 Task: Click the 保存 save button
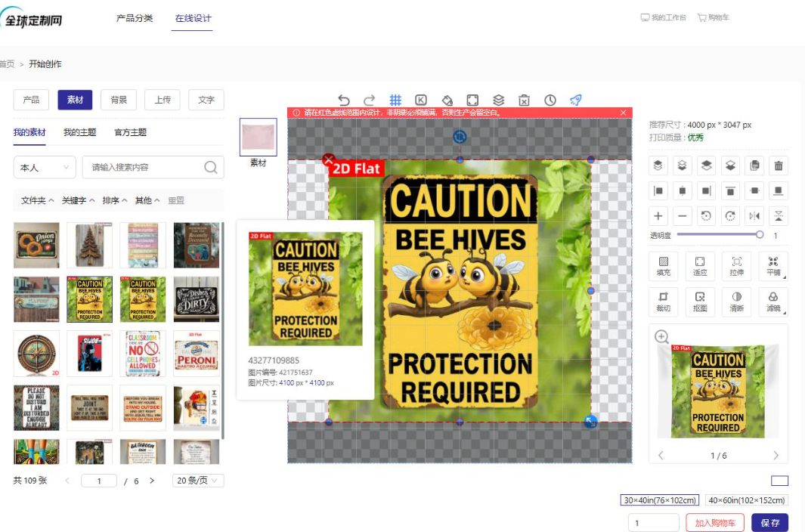(769, 523)
